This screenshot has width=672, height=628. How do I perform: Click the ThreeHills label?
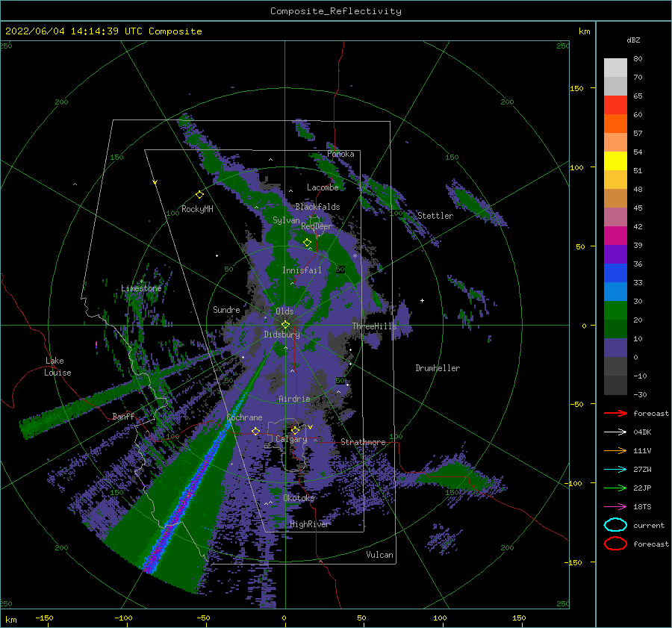pos(374,326)
